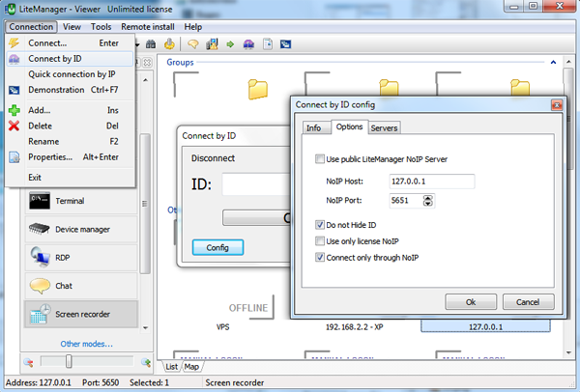The width and height of the screenshot is (580, 392).
Task: Uncheck Do not Hide ID
Action: 320,225
